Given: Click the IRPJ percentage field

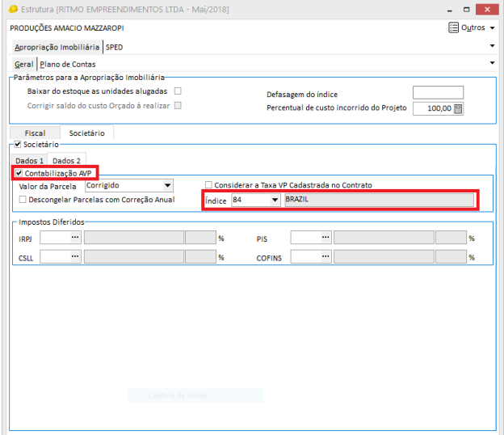Looking at the screenshot, I should (x=200, y=238).
